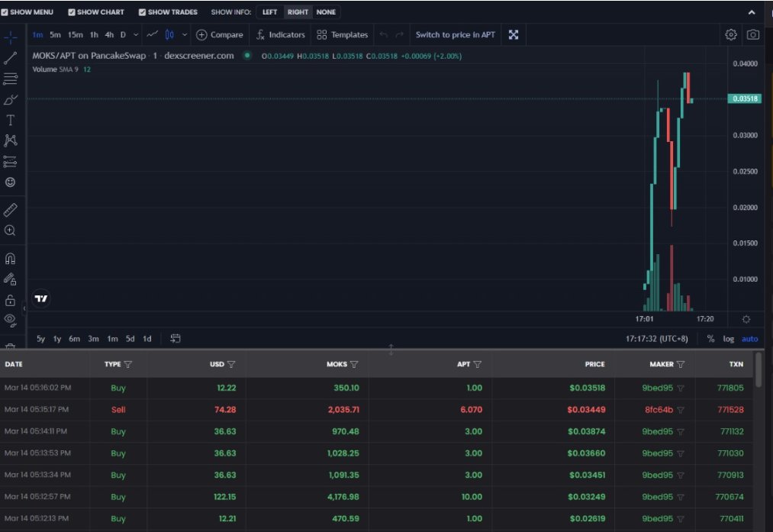Select the Brush drawing tool
This screenshot has width=773, height=532.
tap(10, 98)
